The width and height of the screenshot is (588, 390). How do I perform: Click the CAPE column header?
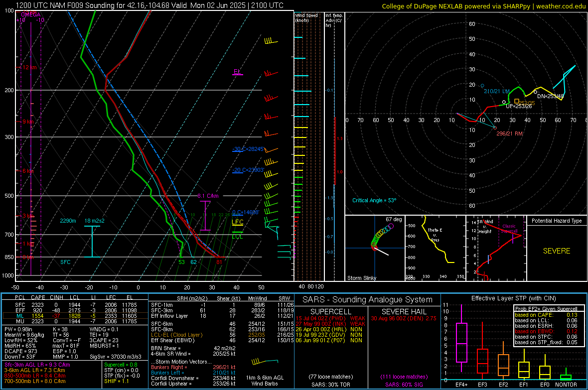click(x=38, y=297)
